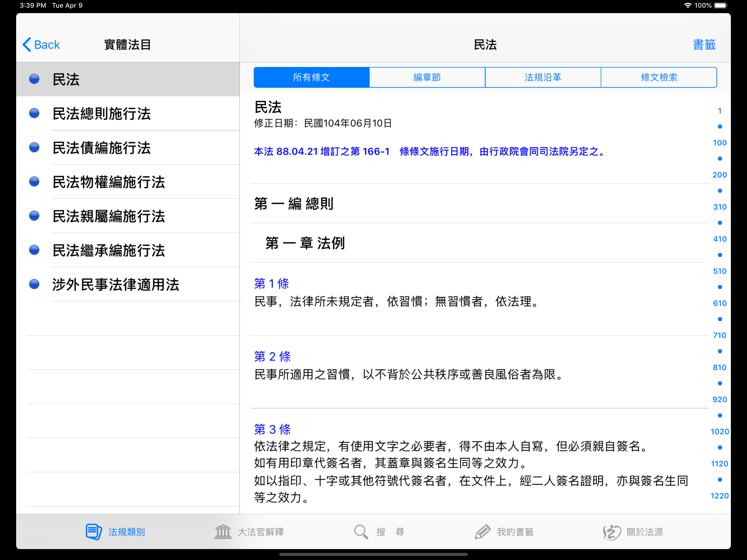Viewport: 747px width, 560px height.
Task: Select 民法總則施行法 in the list
Action: coord(128,113)
